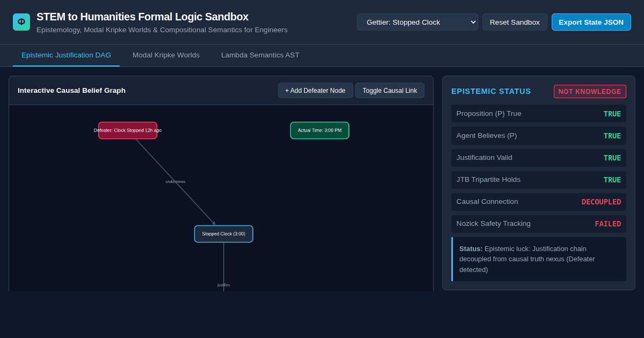Select the Defeater: Clock Stopped 12h ago node

(x=128, y=130)
